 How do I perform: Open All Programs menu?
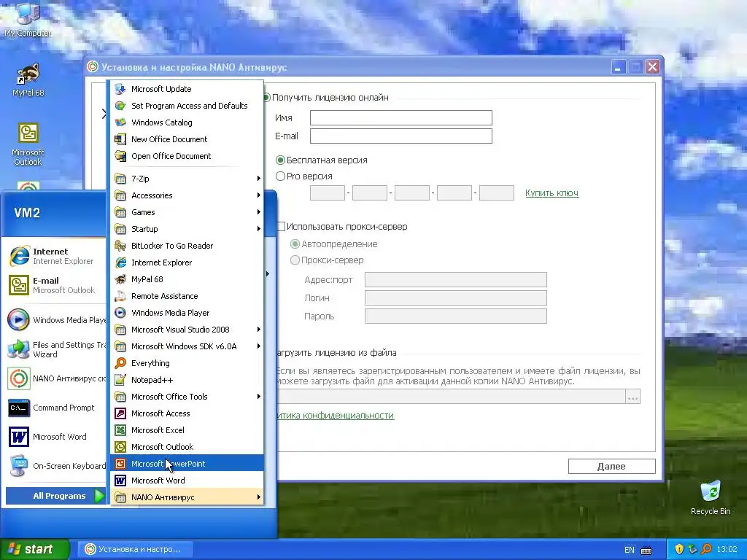[56, 496]
